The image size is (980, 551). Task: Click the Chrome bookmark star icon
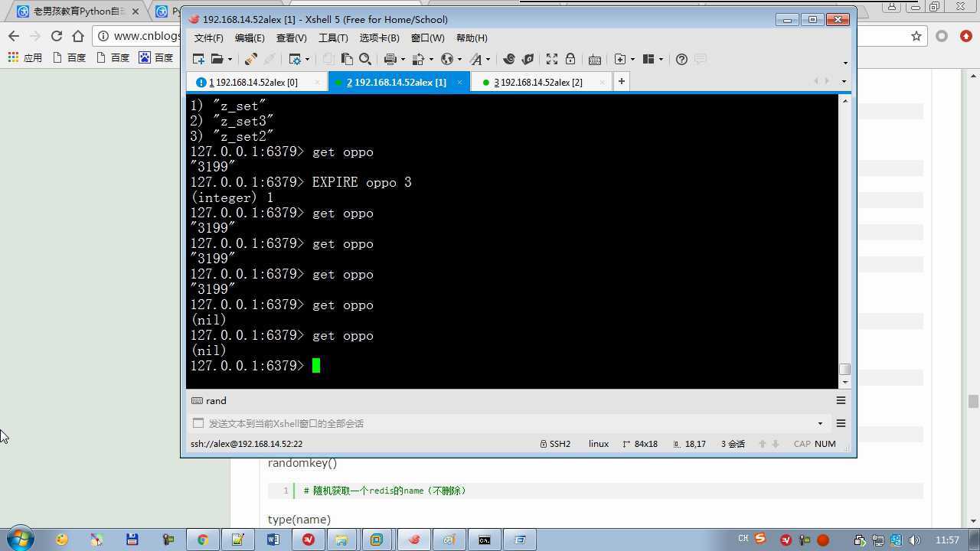pyautogui.click(x=916, y=36)
